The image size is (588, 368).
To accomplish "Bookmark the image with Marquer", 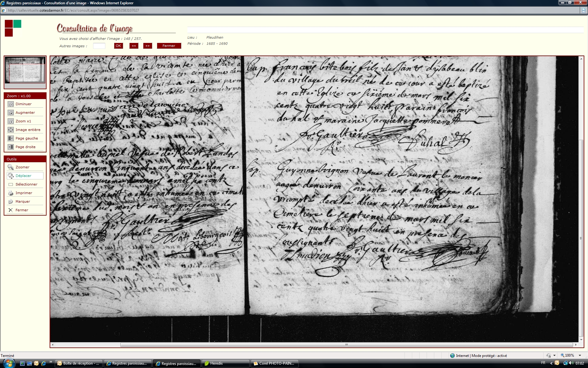I will click(x=11, y=202).
